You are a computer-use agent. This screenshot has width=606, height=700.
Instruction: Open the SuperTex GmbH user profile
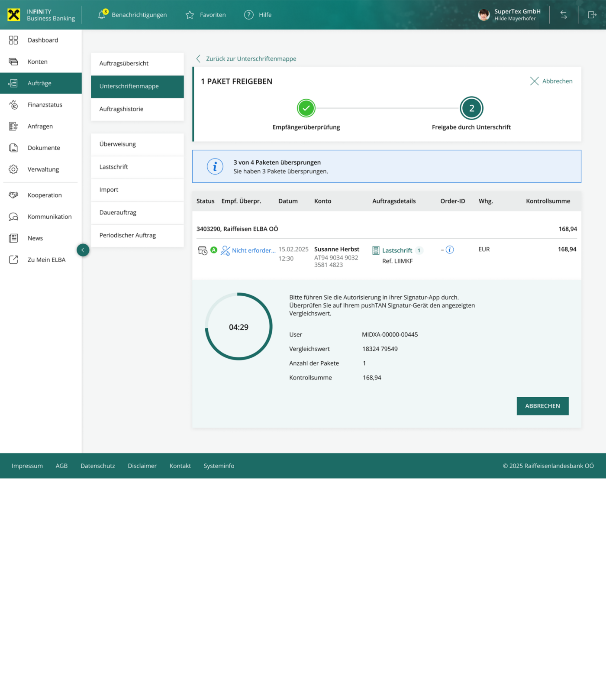509,15
